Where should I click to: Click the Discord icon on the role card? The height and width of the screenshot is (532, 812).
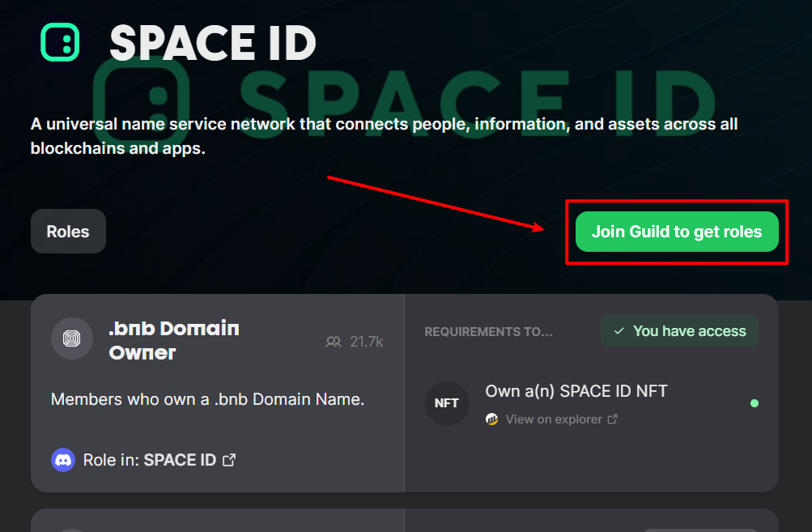(63, 459)
